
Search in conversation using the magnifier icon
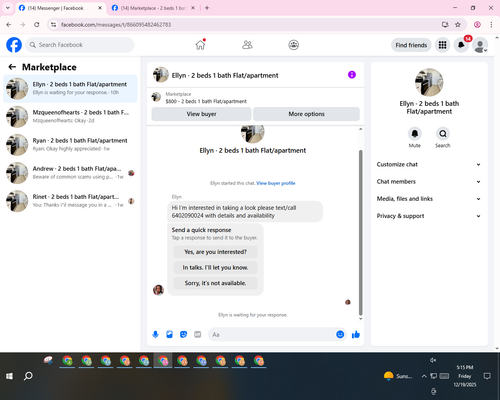coord(443,134)
